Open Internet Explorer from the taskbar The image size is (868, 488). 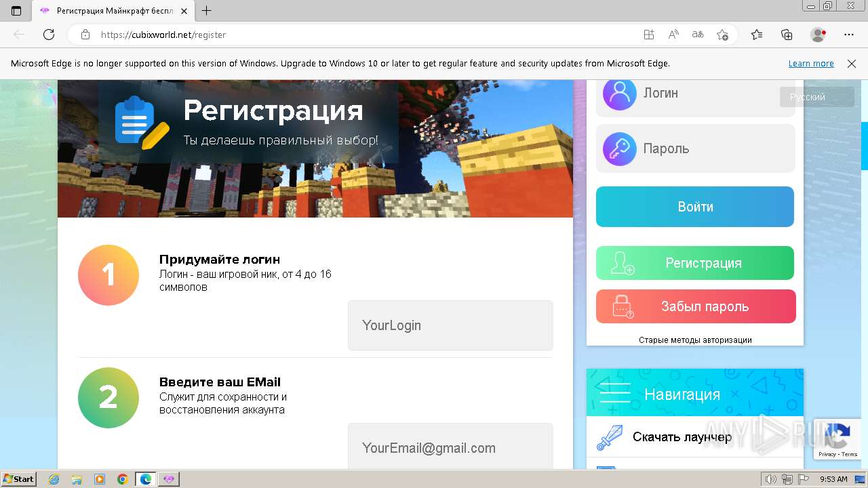(54, 479)
